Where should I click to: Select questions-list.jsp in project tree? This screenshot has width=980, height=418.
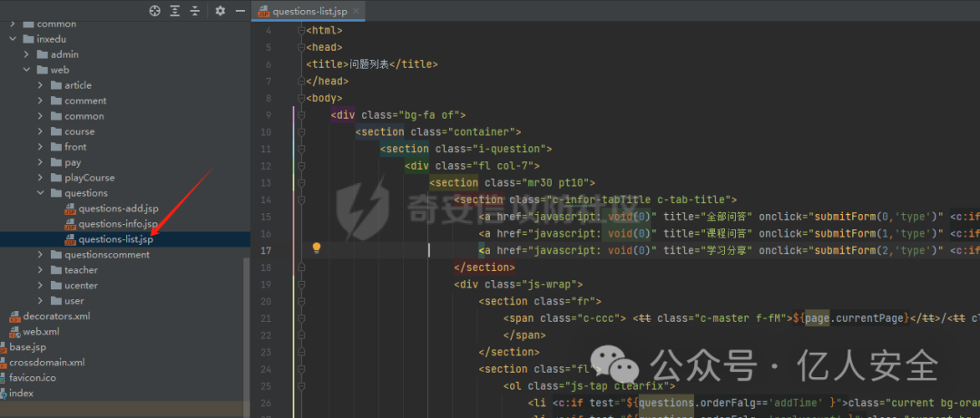(115, 239)
